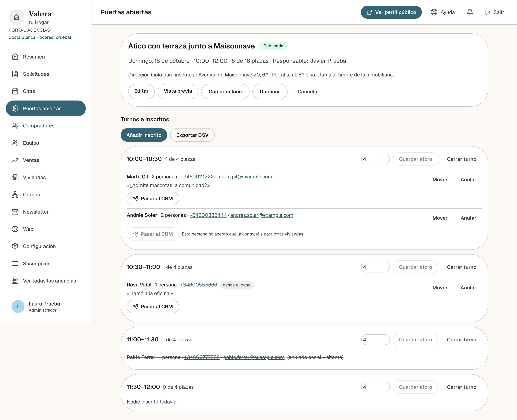The height and width of the screenshot is (420, 517).
Task: Focus the aforo field for 10:00–10:30
Action: click(x=375, y=159)
